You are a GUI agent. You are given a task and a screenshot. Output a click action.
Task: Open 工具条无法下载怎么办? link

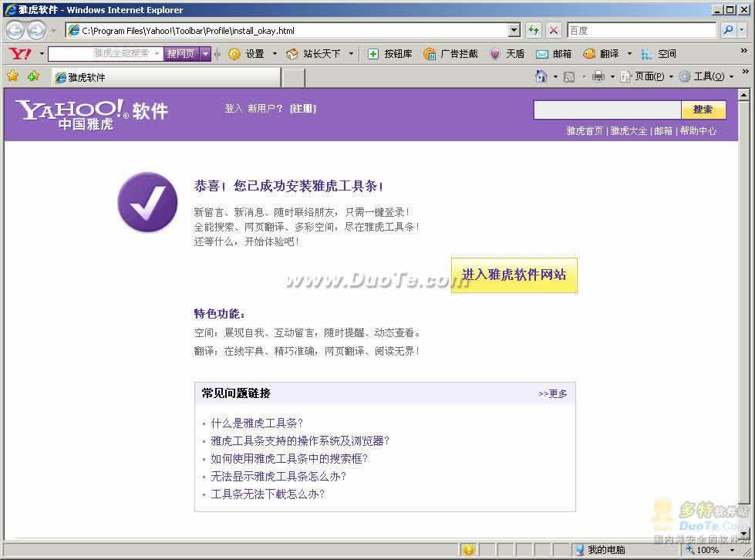coord(268,494)
